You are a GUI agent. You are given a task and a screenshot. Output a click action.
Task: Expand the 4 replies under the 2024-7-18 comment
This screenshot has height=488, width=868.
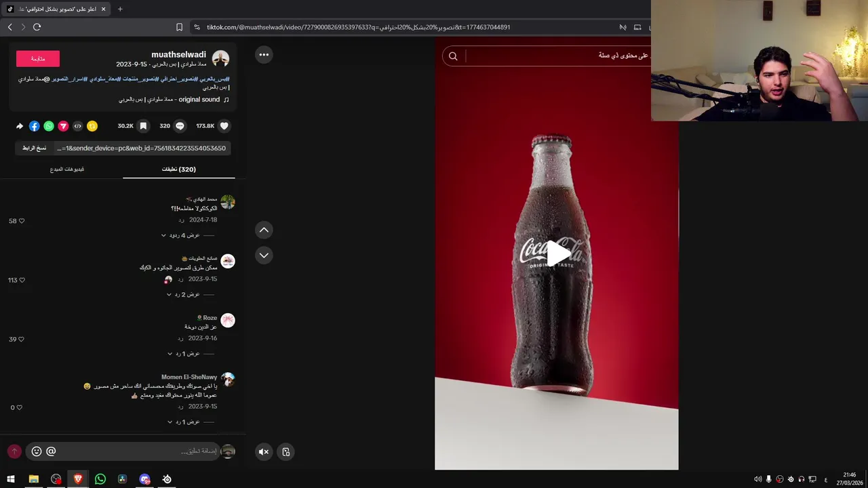point(180,235)
